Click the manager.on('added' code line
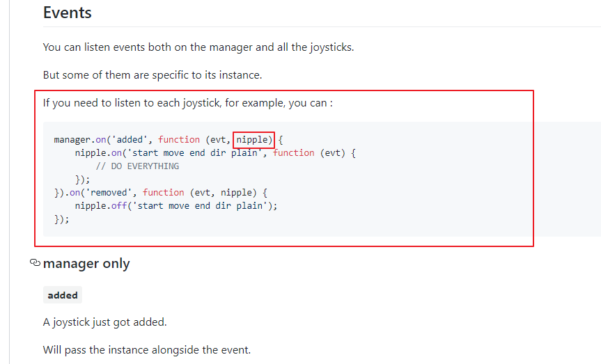This screenshot has width=601, height=364. coord(169,139)
